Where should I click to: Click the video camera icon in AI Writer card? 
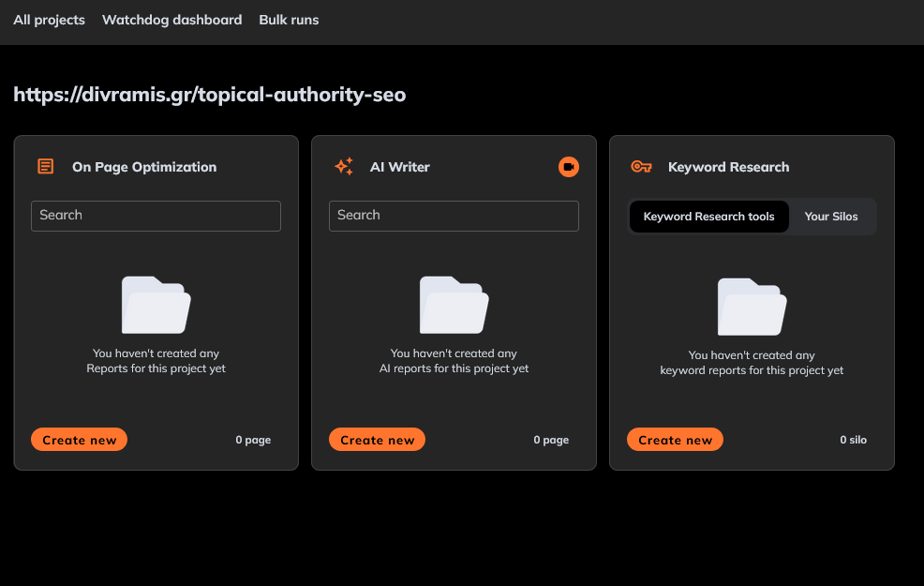pyautogui.click(x=568, y=166)
